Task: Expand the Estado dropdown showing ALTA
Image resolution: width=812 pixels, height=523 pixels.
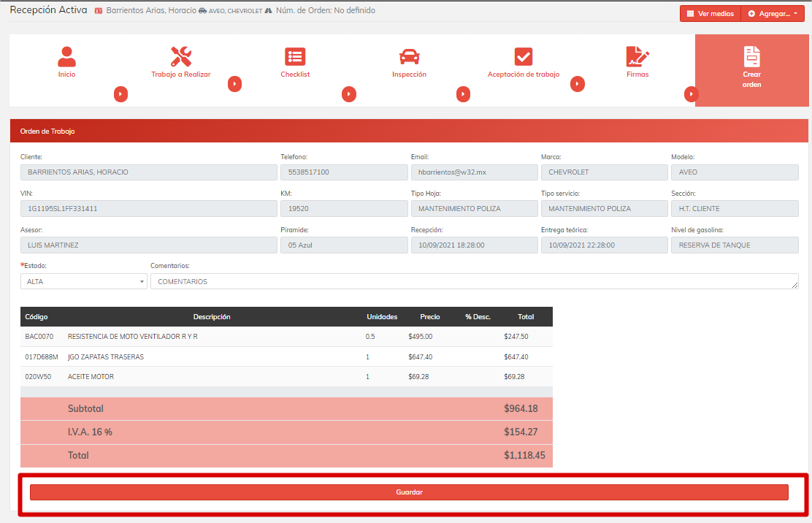Action: pyautogui.click(x=83, y=281)
